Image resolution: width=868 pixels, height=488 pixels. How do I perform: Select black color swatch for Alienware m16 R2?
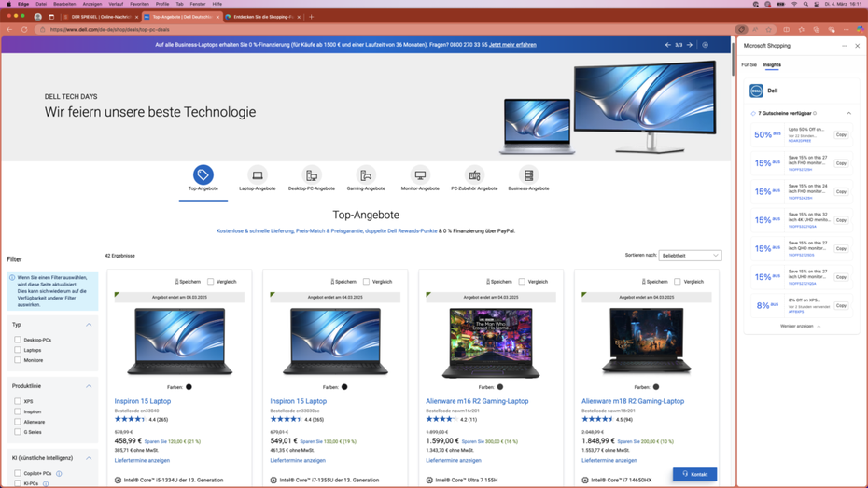(x=500, y=387)
